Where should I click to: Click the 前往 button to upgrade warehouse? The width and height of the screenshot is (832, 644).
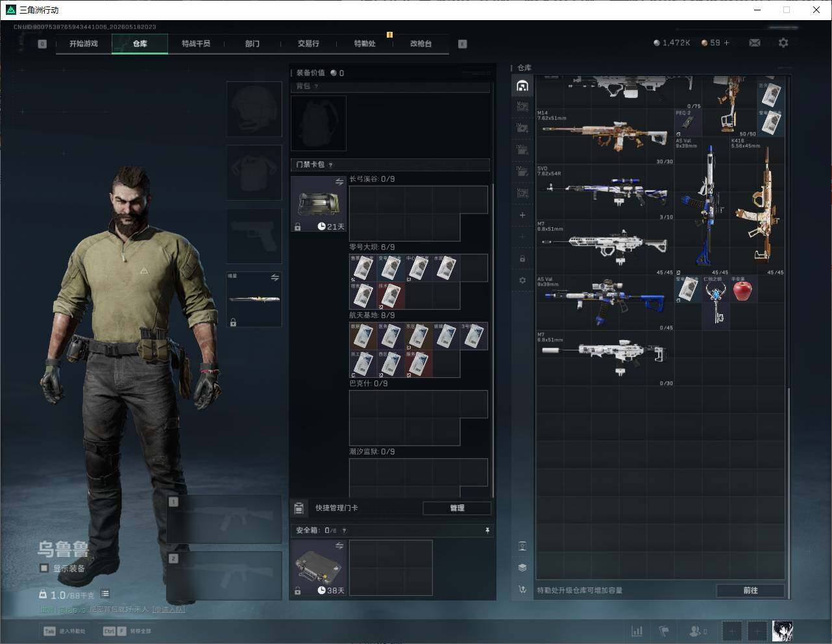click(x=750, y=590)
